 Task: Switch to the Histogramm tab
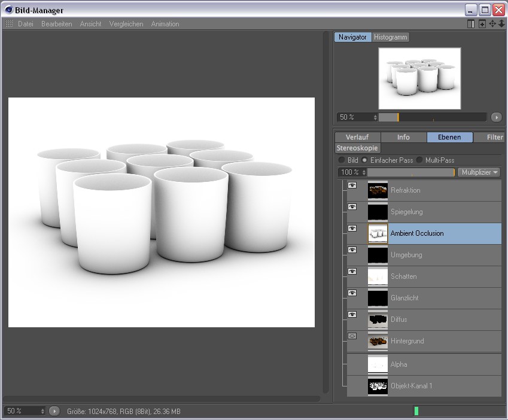point(391,37)
